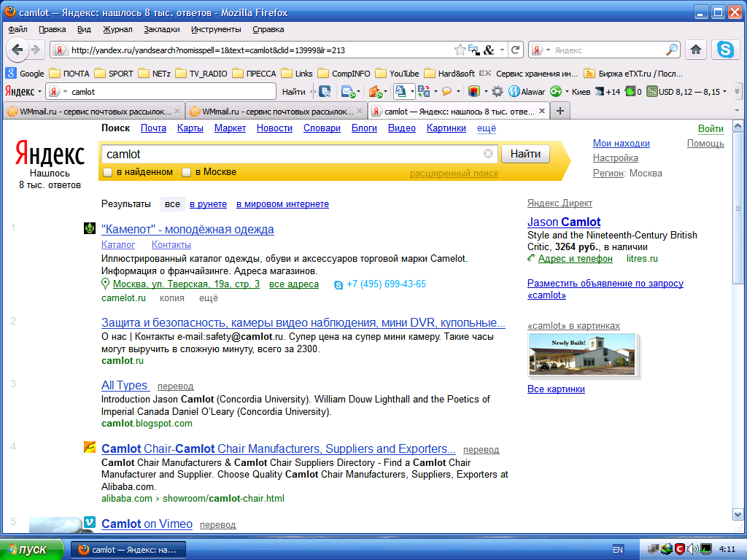Open the dropdown after USD exchange rate

click(724, 91)
